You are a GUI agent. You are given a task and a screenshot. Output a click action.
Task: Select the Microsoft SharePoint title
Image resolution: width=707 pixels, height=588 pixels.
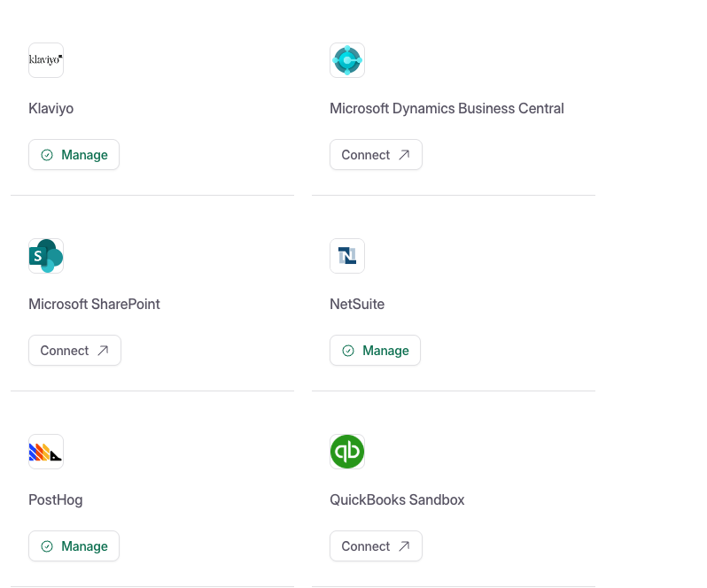(x=94, y=304)
